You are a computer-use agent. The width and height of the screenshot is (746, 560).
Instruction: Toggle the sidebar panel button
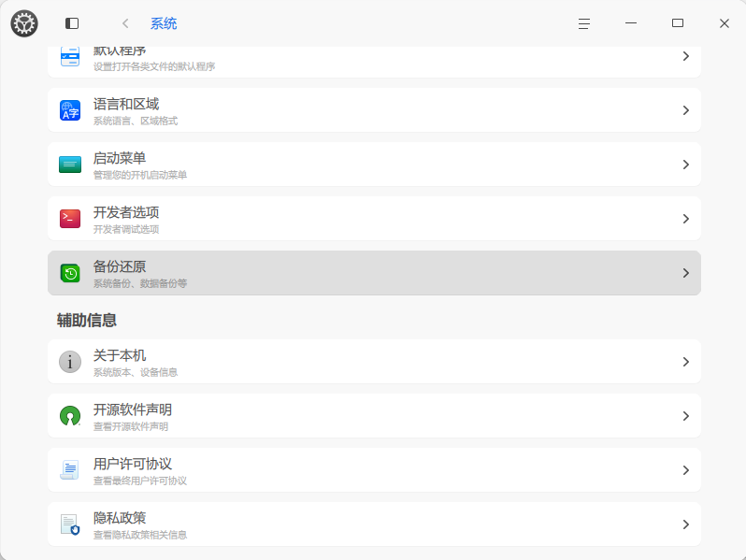(72, 23)
